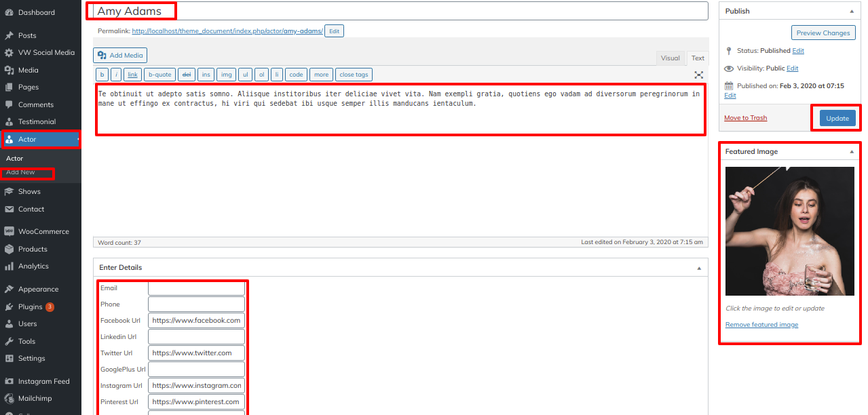Click the b-quote toolbar button
The width and height of the screenshot is (868, 415).
[159, 75]
